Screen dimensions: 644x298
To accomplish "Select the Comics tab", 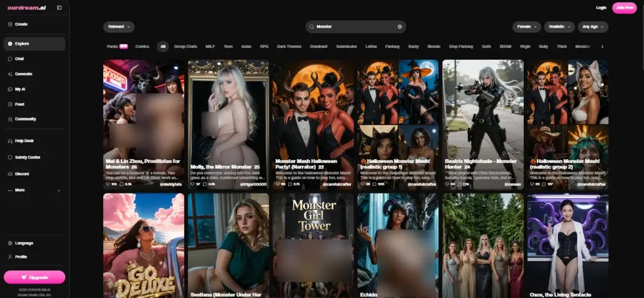I will pos(142,47).
